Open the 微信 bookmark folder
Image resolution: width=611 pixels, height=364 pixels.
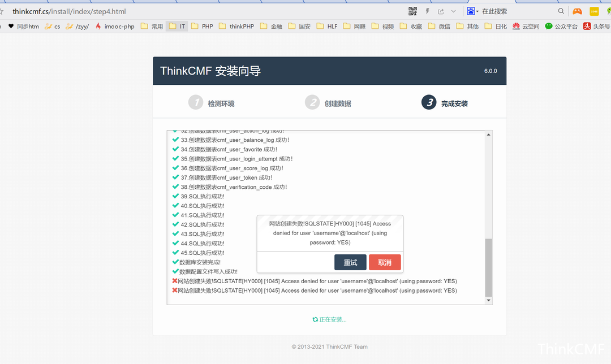[x=439, y=26]
